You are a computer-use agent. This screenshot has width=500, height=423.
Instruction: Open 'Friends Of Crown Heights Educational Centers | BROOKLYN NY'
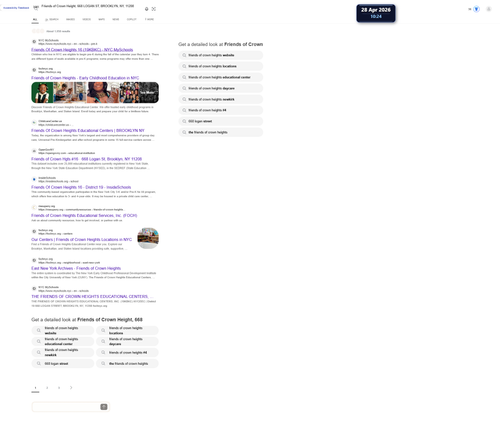tap(88, 131)
